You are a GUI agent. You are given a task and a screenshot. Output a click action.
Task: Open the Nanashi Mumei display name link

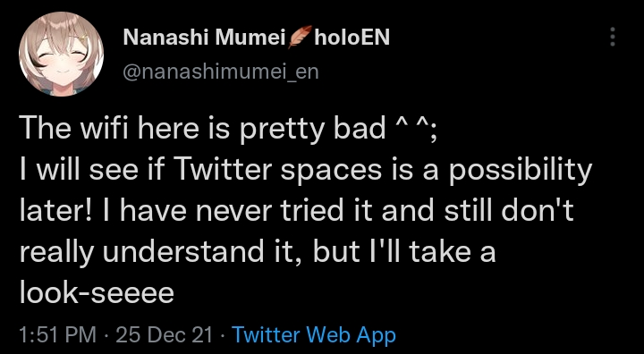pyautogui.click(x=204, y=38)
